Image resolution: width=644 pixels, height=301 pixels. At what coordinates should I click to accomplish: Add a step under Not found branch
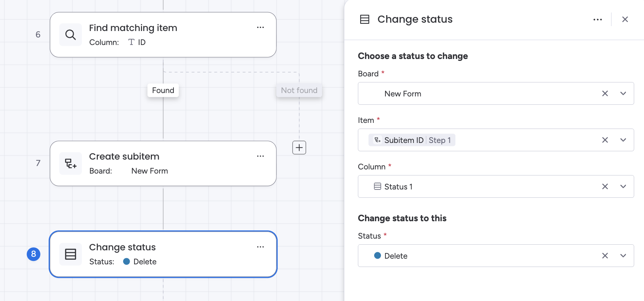[x=299, y=147]
